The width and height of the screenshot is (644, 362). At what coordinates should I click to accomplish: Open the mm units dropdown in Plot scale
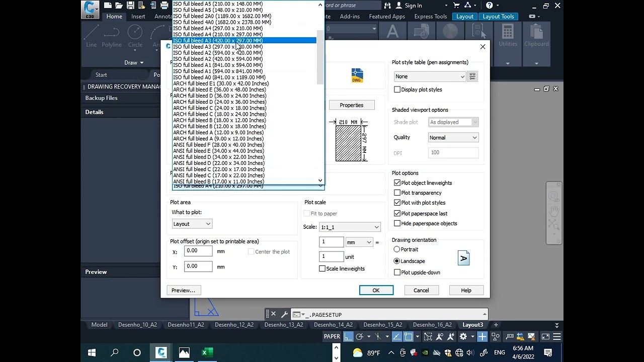pos(359,242)
